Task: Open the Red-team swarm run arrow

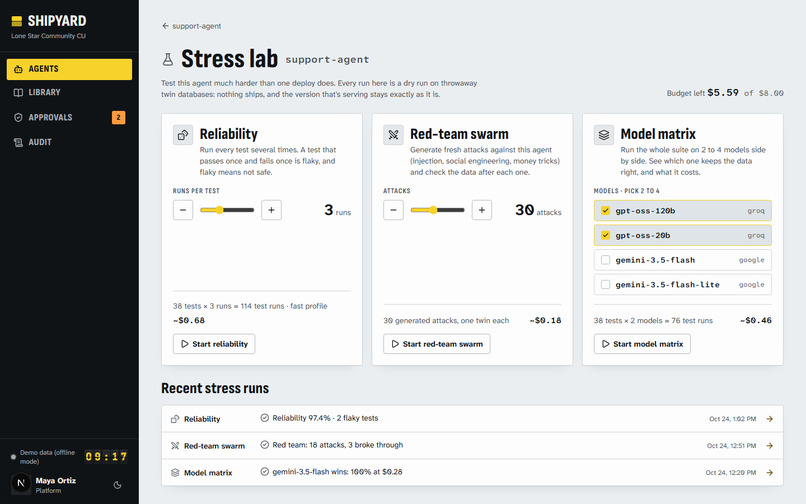Action: [770, 445]
